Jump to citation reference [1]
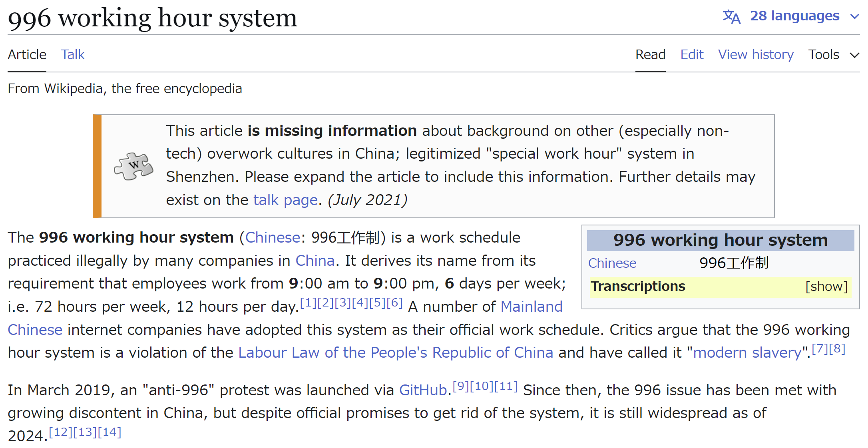This screenshot has width=868, height=448. point(308,303)
